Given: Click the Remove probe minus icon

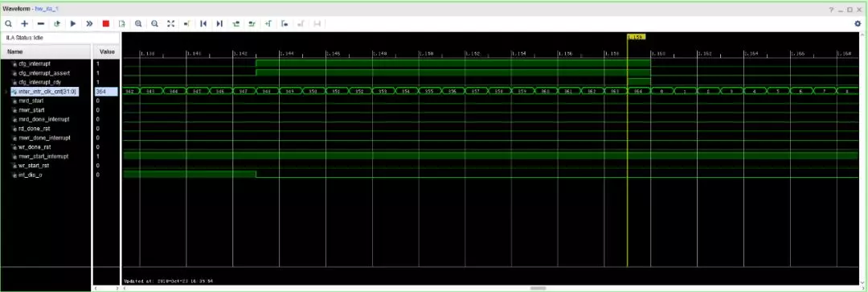Looking at the screenshot, I should click(x=40, y=24).
